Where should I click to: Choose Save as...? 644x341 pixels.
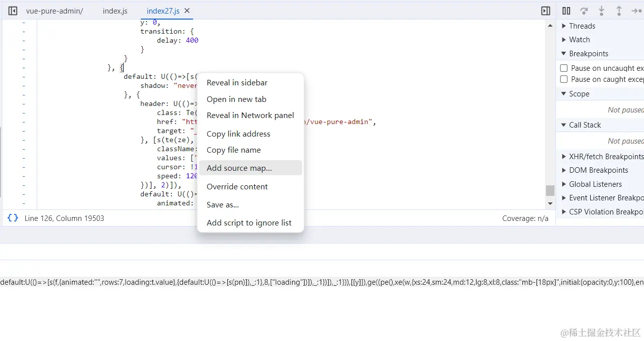point(250,205)
